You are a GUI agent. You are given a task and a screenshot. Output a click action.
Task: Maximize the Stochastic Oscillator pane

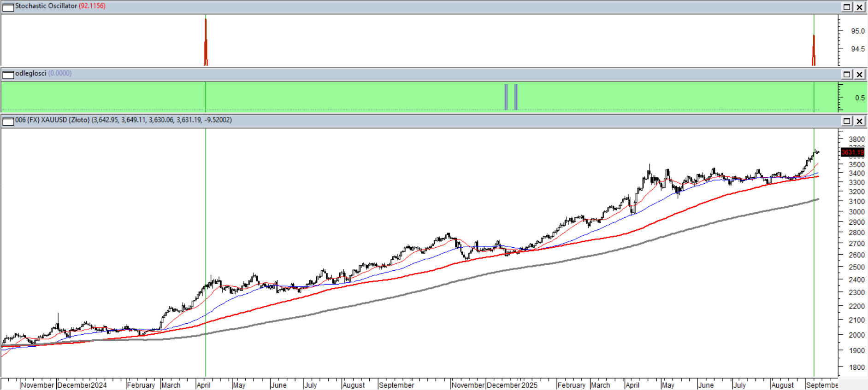847,7
